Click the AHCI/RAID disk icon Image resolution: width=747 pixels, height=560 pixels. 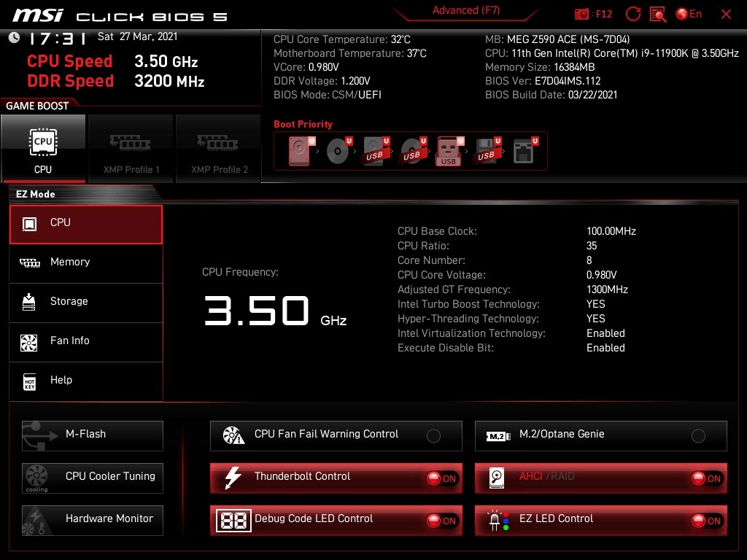point(497,478)
